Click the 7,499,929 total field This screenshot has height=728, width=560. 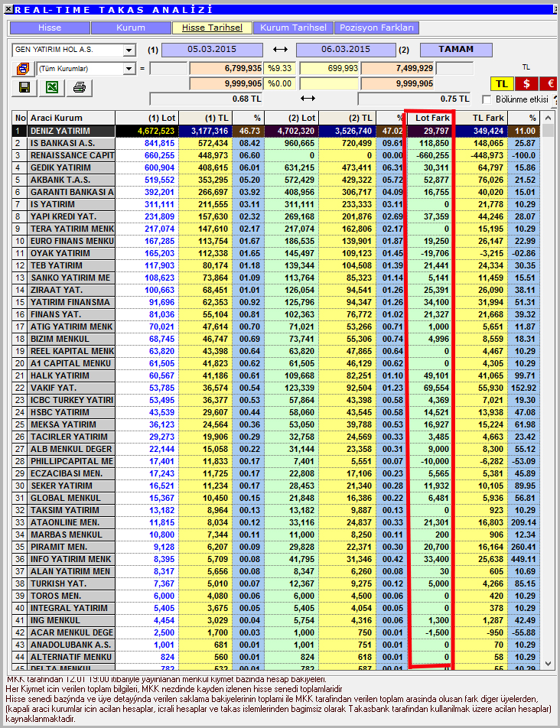pos(398,69)
